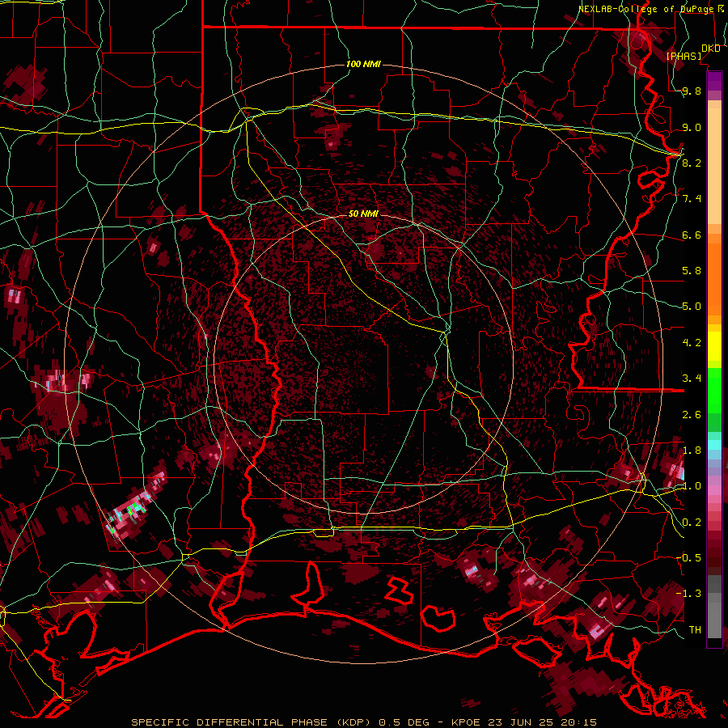
Task: Click the 3.4 legend value
Action: coord(692,379)
